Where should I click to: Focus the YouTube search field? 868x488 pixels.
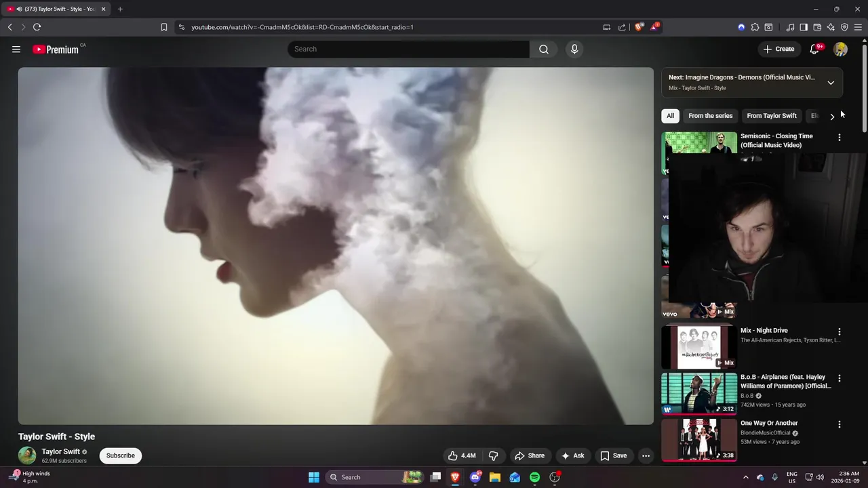coord(408,49)
